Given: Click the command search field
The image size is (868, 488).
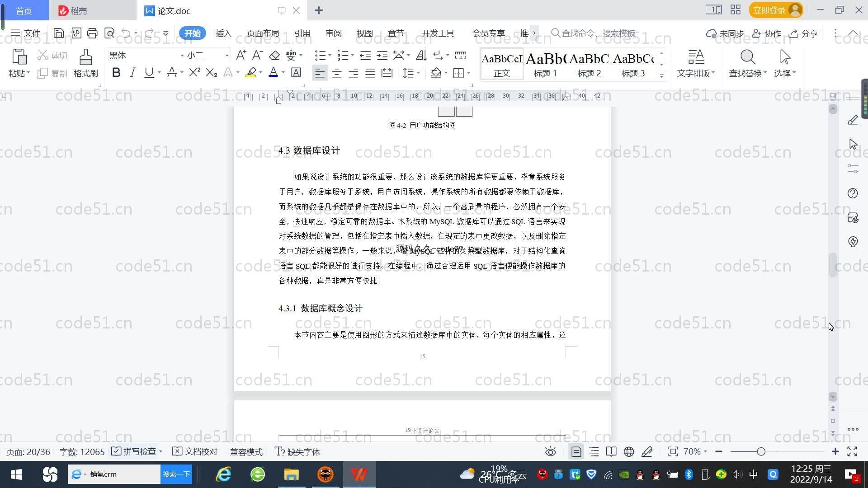Looking at the screenshot, I should click(593, 33).
